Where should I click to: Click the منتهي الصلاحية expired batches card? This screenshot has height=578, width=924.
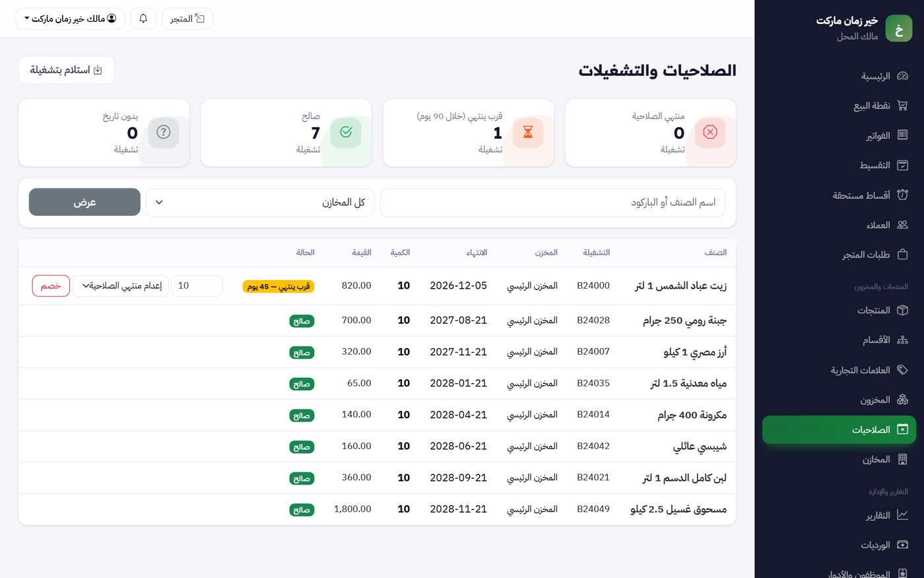(x=650, y=133)
